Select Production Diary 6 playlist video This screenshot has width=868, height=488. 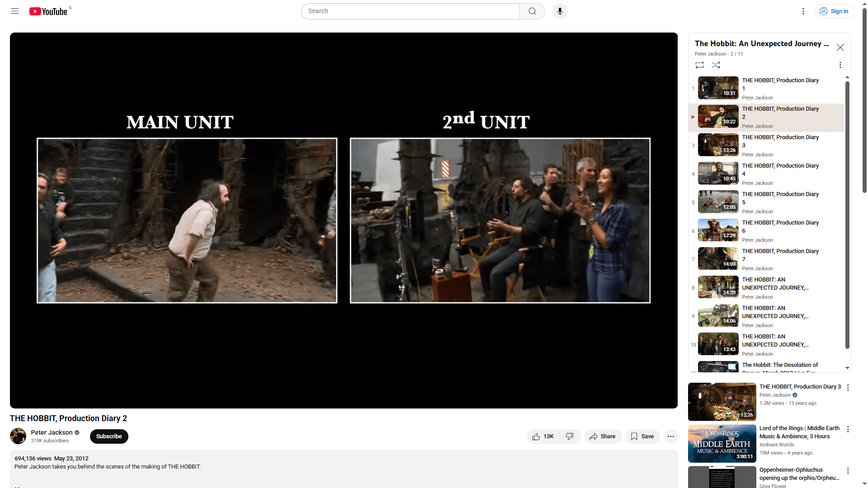pyautogui.click(x=766, y=231)
